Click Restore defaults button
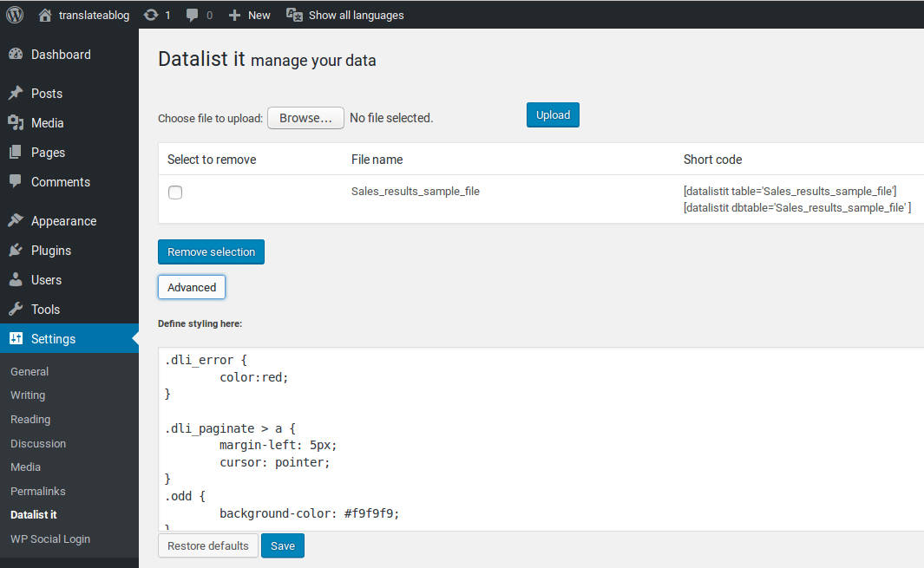This screenshot has width=924, height=568. (x=208, y=545)
